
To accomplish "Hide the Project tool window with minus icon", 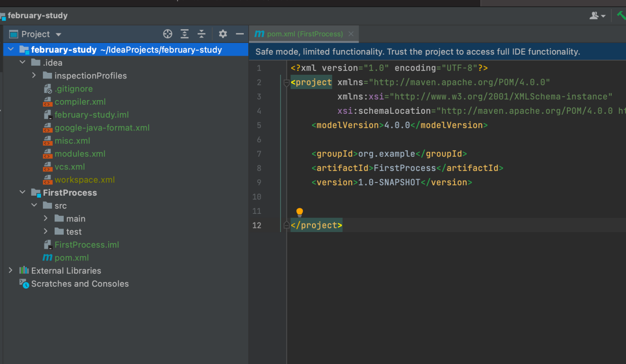I will 240,34.
